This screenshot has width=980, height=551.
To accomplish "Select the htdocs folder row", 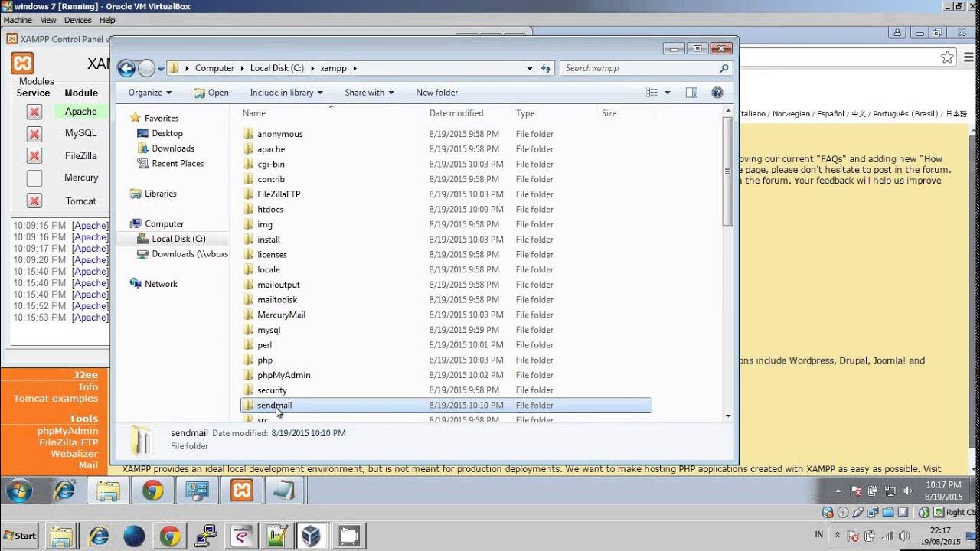I will 446,209.
